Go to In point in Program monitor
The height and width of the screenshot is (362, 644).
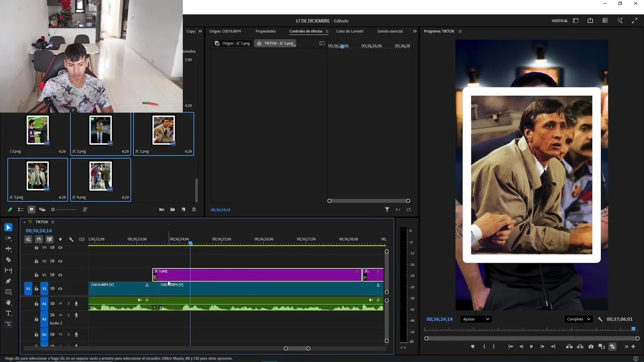point(511,346)
